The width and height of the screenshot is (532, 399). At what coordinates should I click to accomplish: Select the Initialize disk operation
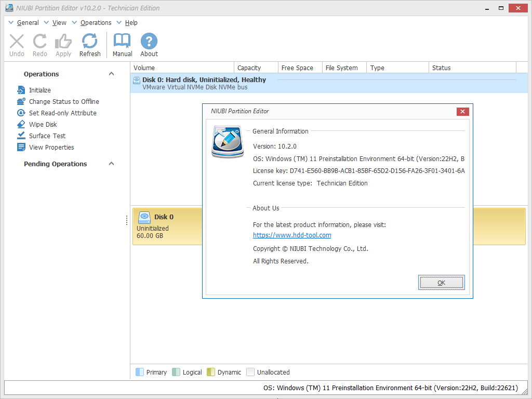pos(39,90)
